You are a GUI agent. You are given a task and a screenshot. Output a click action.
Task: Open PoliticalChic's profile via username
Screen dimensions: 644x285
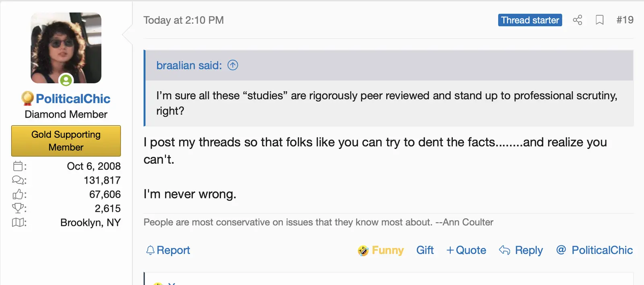[x=73, y=98]
